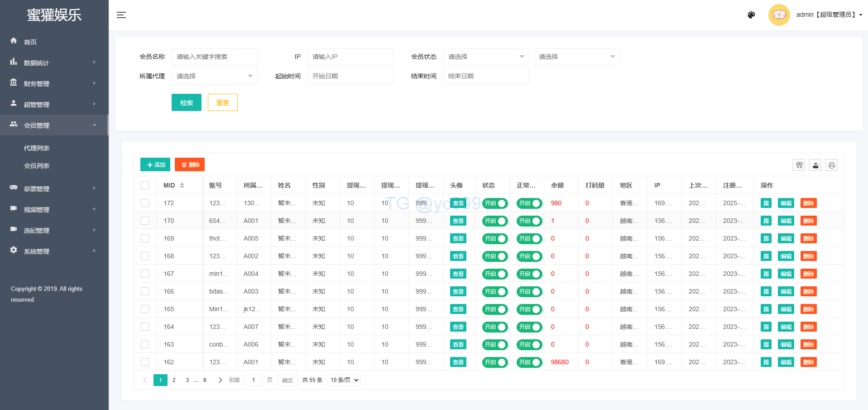
Task: Go to next page with the right arrow
Action: [220, 380]
